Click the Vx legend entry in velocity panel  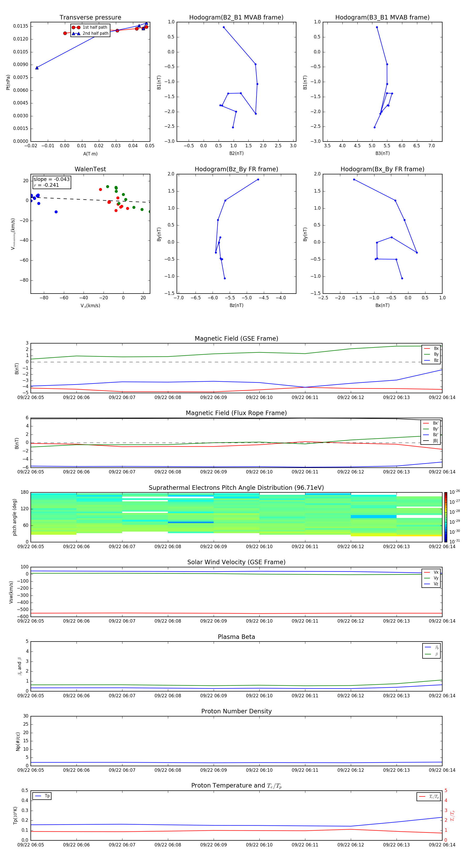point(431,572)
